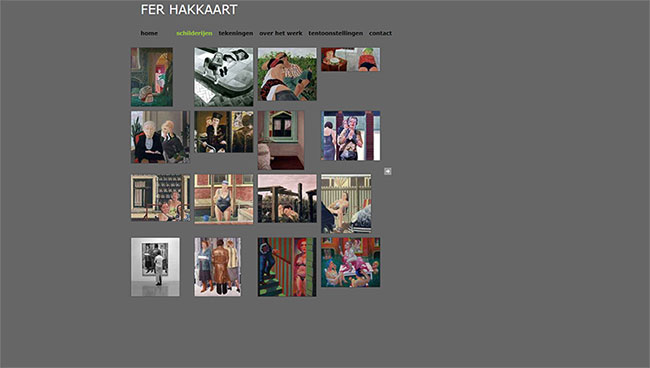This screenshot has width=650, height=368.
Task: Open painting of pink wall with green window
Action: (281, 140)
